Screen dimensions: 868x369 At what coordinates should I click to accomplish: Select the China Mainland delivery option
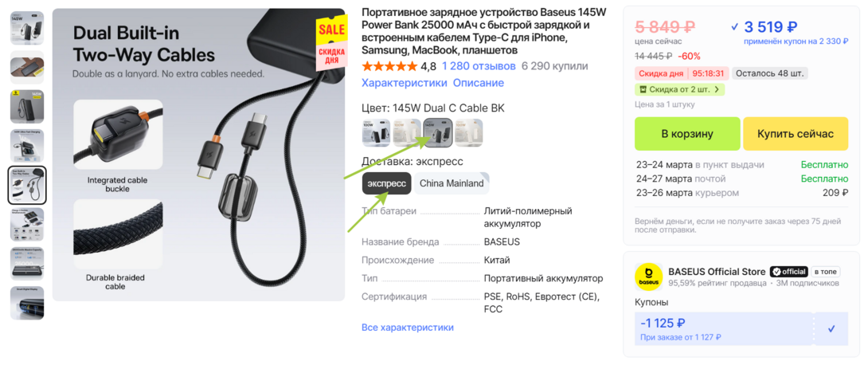452,183
